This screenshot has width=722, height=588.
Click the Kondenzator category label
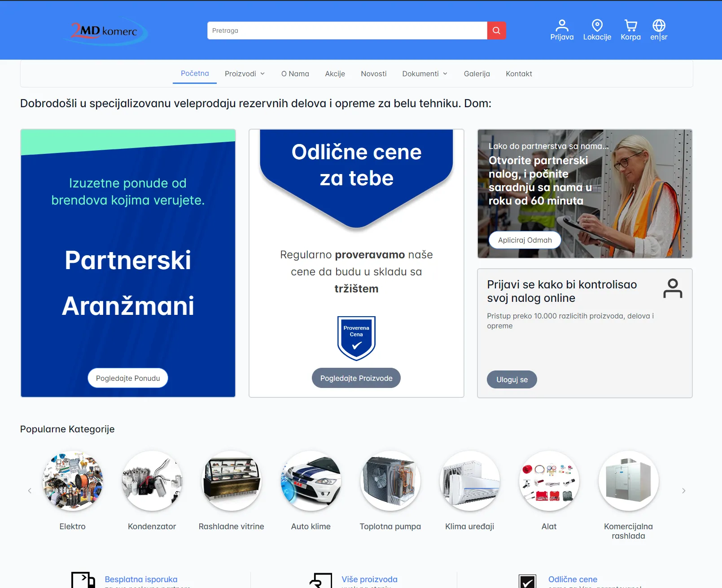(x=152, y=526)
